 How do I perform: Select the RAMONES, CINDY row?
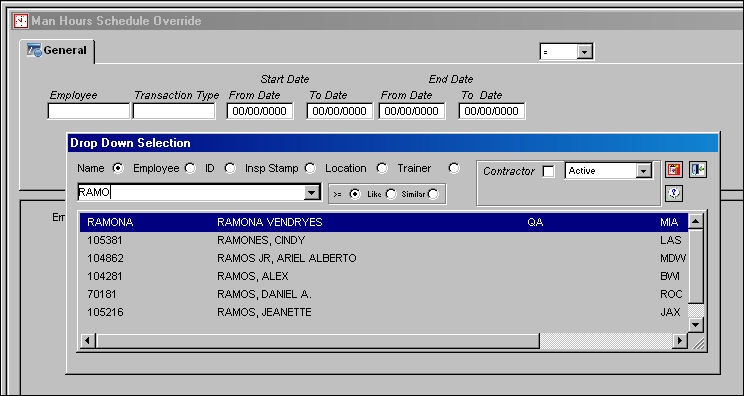[x=384, y=240]
